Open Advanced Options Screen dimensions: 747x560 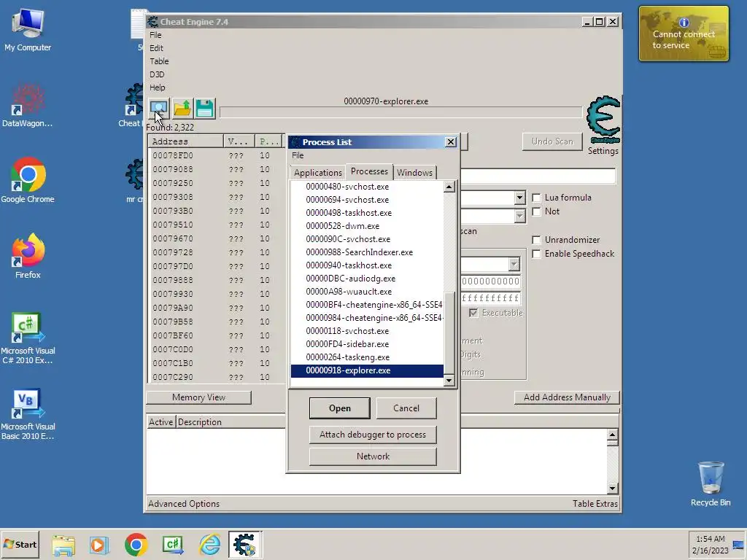[x=184, y=504]
